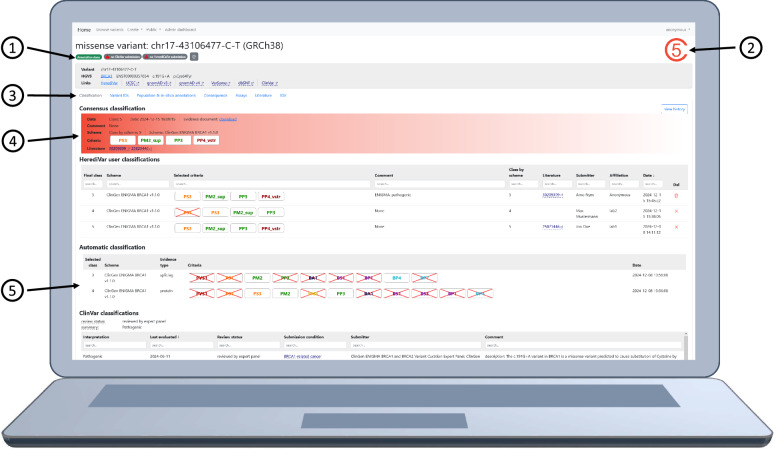
Task: Click green PM2 badge in protein row
Action: (x=285, y=294)
